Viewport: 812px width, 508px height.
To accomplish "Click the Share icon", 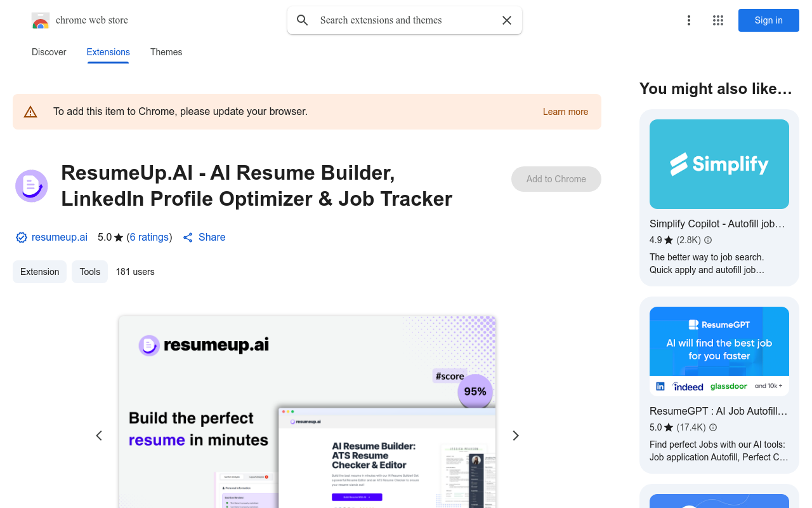I will point(188,237).
